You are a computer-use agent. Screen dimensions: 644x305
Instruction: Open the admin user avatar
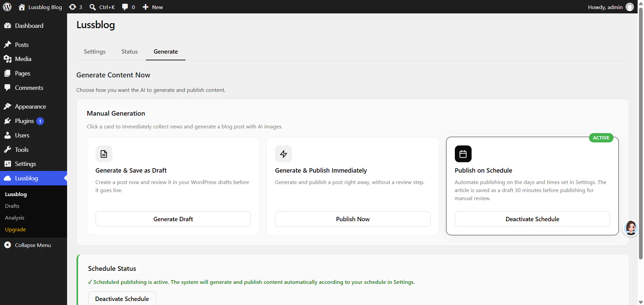point(630,7)
